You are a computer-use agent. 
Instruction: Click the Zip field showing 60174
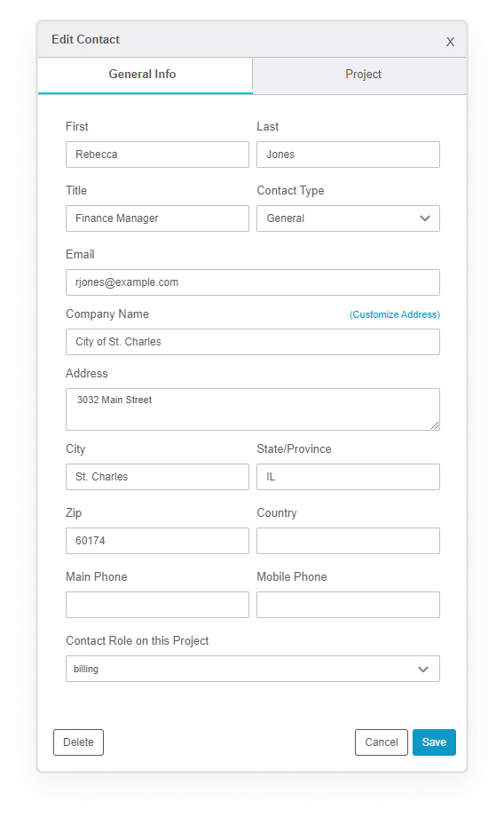point(157,541)
